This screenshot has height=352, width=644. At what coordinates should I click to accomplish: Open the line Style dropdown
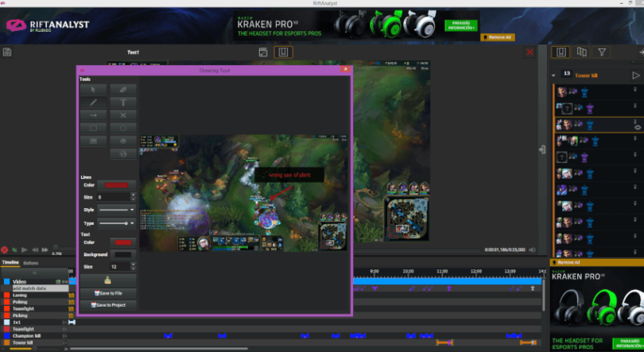click(x=117, y=210)
